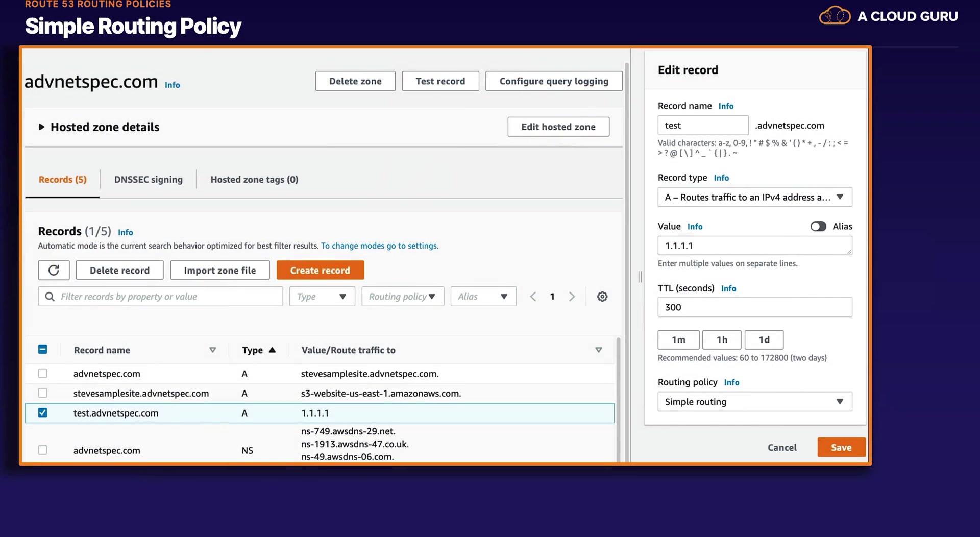Viewport: 980px width, 537px height.
Task: Expand Hosted zone details section
Action: (x=41, y=127)
